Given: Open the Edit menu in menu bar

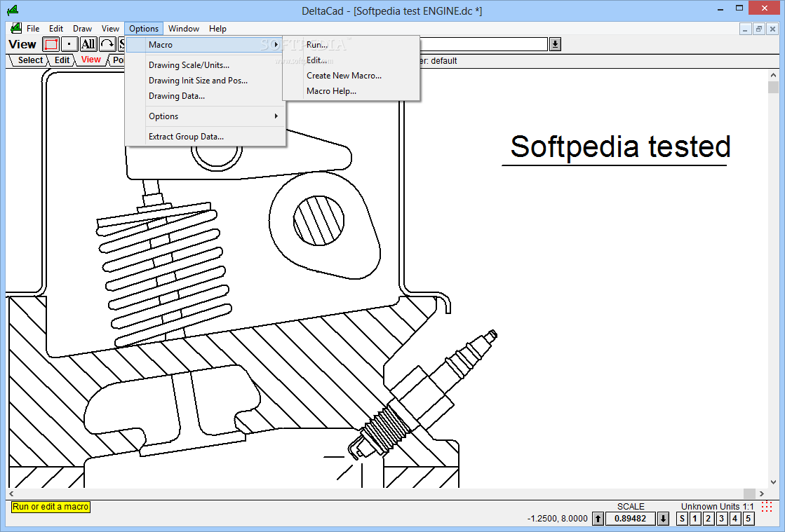Looking at the screenshot, I should [56, 29].
